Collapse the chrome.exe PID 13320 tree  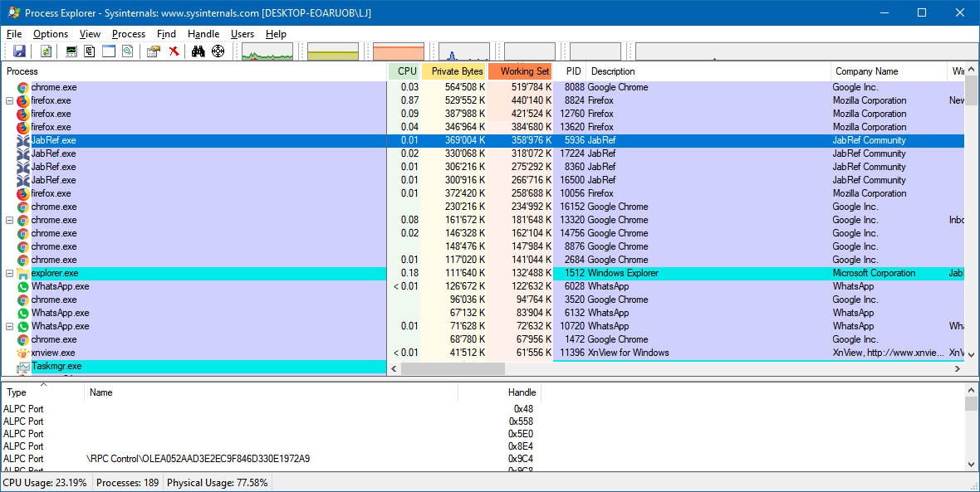tap(9, 220)
